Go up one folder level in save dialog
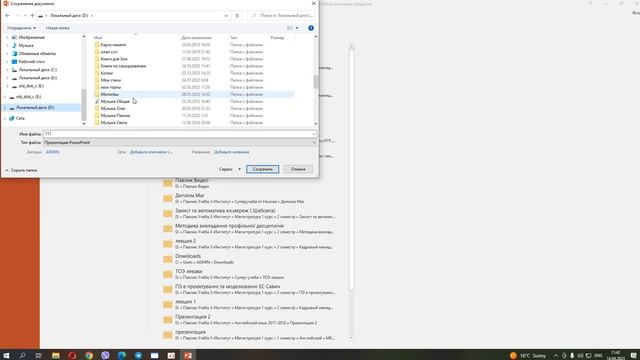Viewport: 640px width, 360px height. tap(32, 16)
